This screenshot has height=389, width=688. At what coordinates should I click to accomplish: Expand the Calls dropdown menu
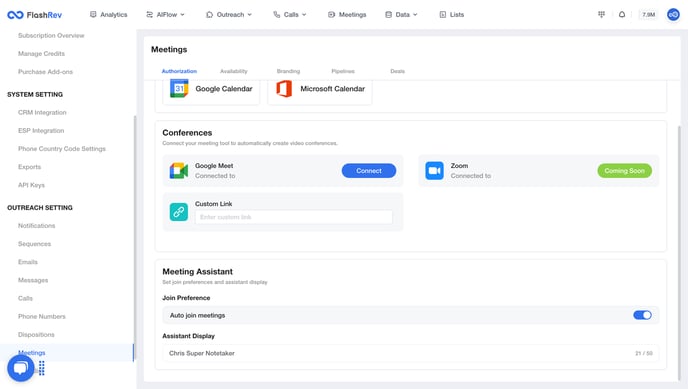tap(290, 14)
